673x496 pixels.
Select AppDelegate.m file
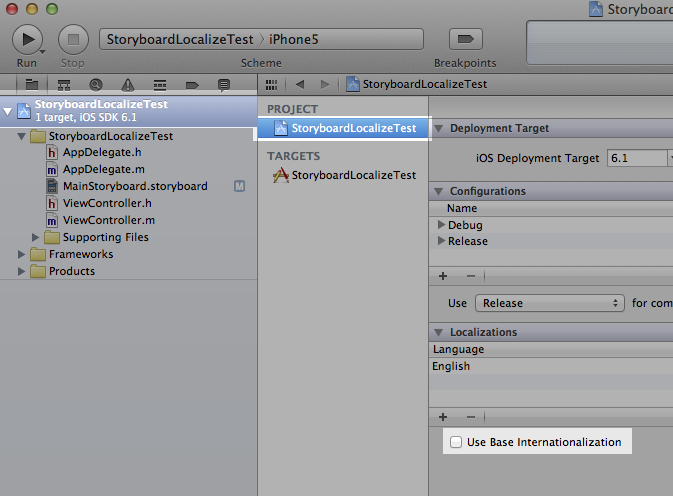(103, 169)
